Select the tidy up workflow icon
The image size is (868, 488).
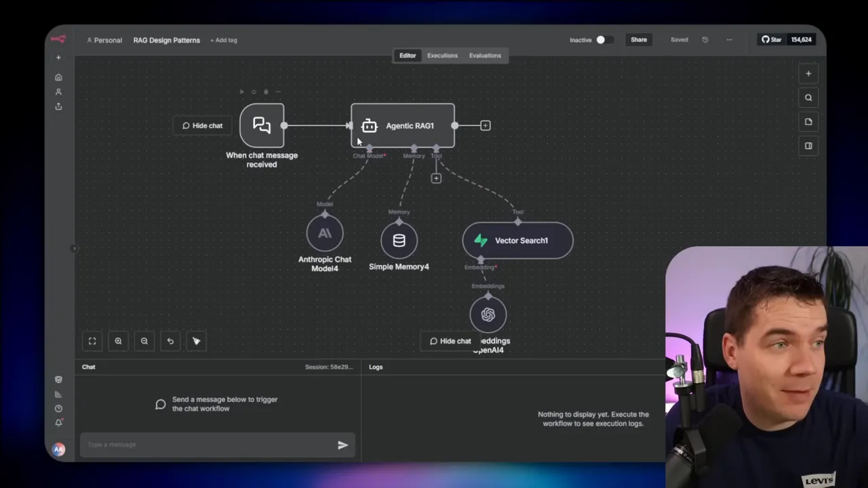point(196,341)
